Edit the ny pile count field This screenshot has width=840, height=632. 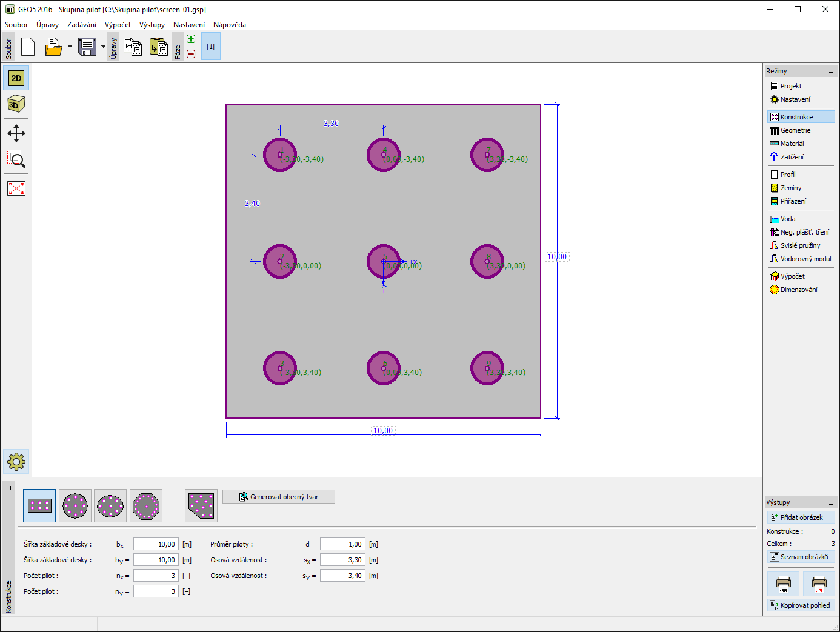pyautogui.click(x=156, y=591)
